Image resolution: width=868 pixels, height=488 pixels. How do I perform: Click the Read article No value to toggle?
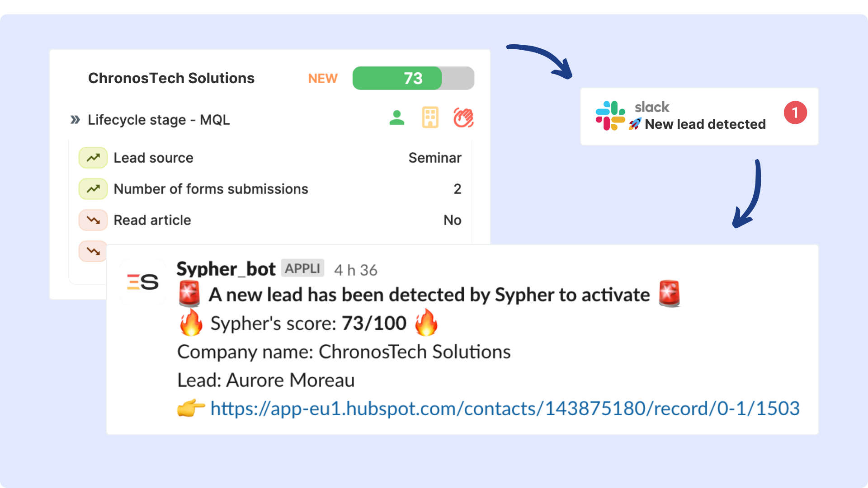452,219
